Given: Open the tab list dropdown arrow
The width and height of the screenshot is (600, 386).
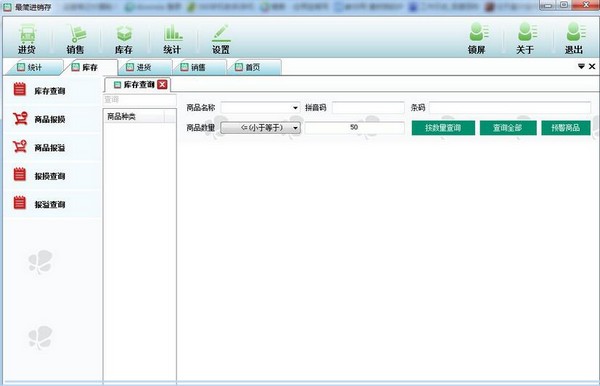Looking at the screenshot, I should [x=581, y=67].
